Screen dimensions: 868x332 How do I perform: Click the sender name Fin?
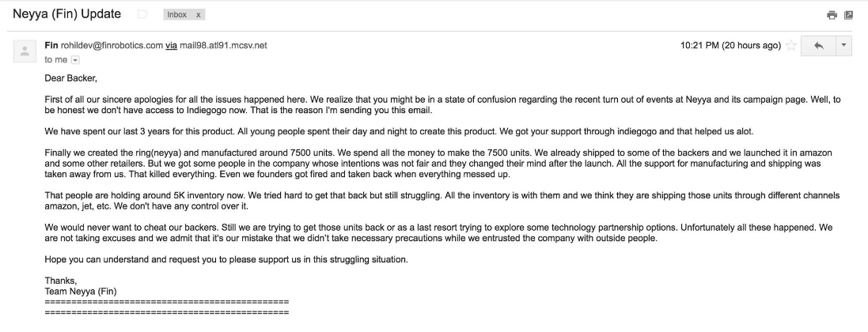[51, 45]
